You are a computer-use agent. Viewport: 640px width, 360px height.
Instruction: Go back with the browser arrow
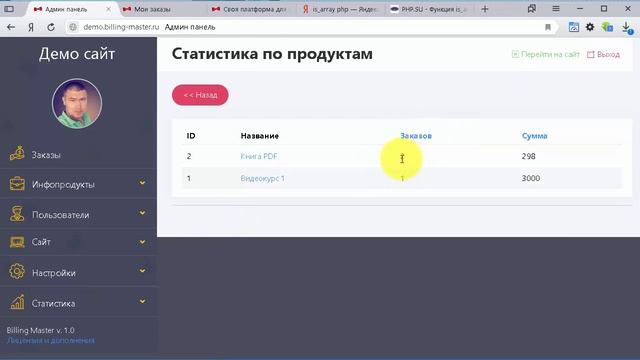pos(11,27)
